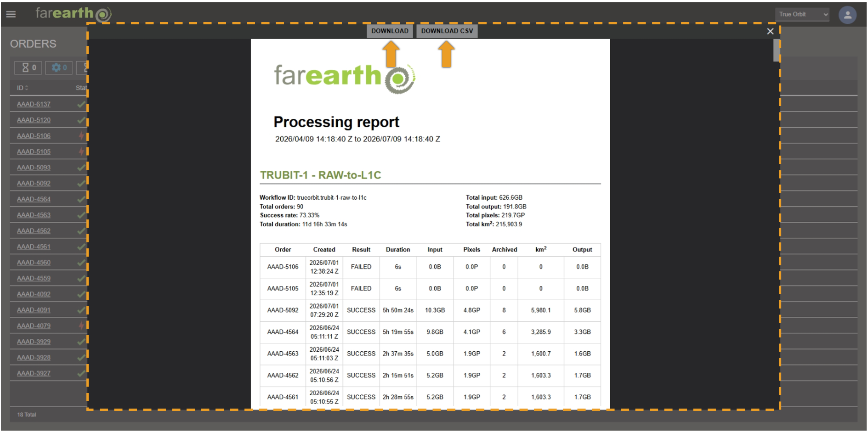Click success checkmark icon for AAAD-6137

pos(81,104)
